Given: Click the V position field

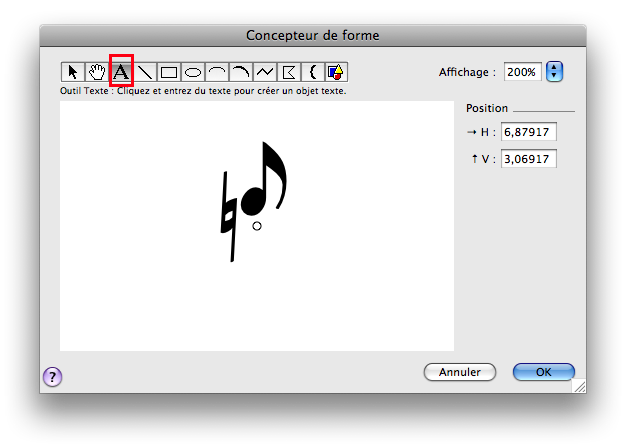Looking at the screenshot, I should coord(526,159).
